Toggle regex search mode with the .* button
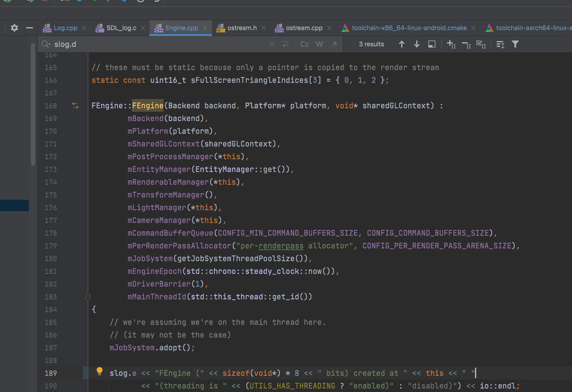Viewport: 572px width, 392px height. click(x=335, y=44)
